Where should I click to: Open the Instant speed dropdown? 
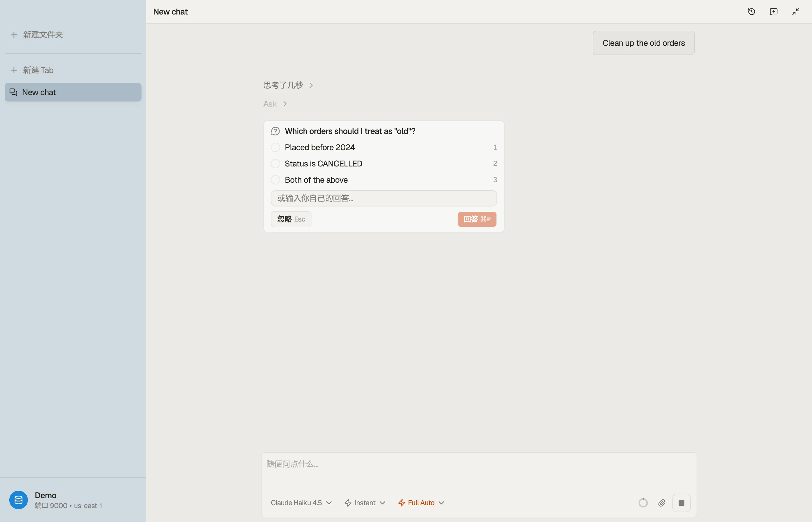point(365,503)
